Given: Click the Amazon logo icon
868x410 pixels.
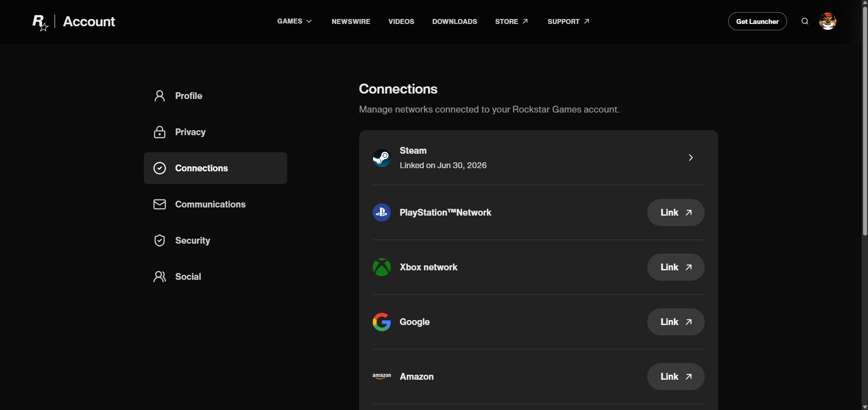Looking at the screenshot, I should 382,376.
